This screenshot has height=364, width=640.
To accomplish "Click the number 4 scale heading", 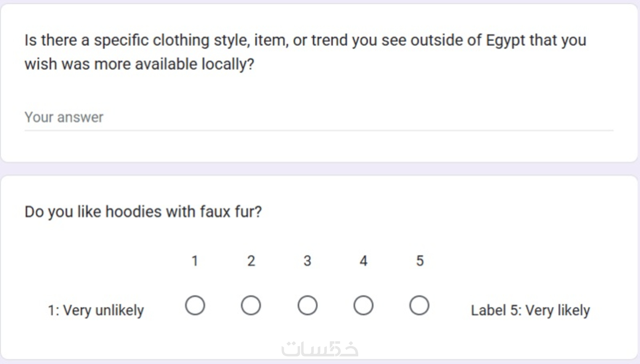I will pyautogui.click(x=363, y=261).
